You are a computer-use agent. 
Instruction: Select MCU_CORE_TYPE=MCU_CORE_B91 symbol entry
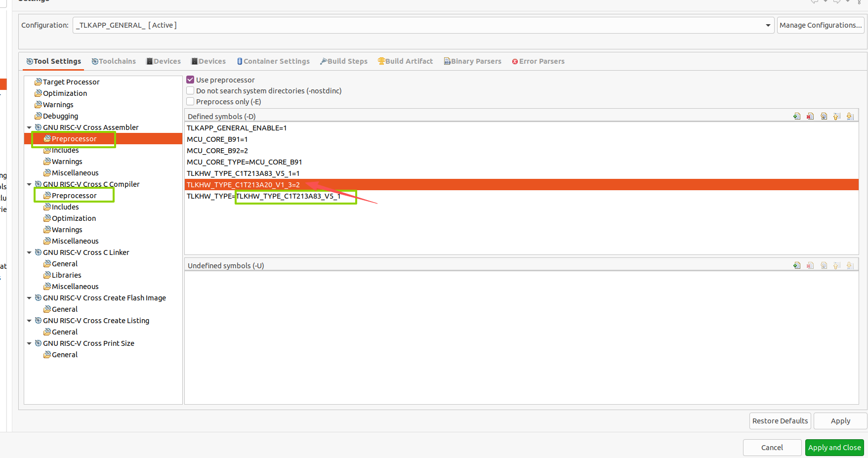click(244, 162)
